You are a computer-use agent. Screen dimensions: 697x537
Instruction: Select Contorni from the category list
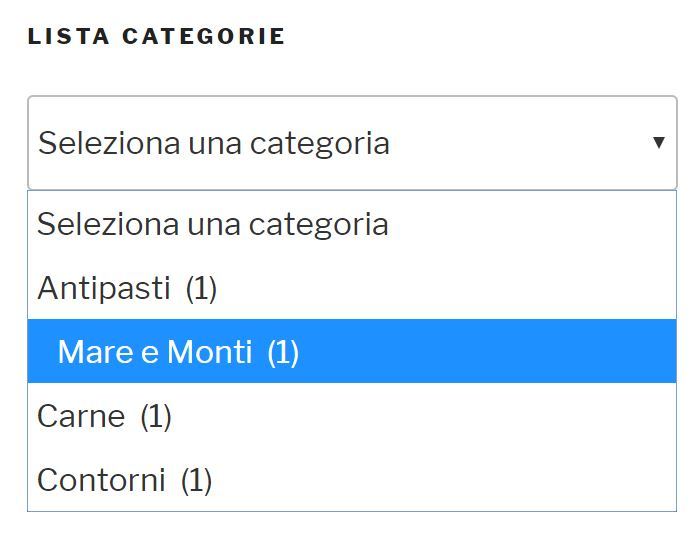(x=352, y=479)
